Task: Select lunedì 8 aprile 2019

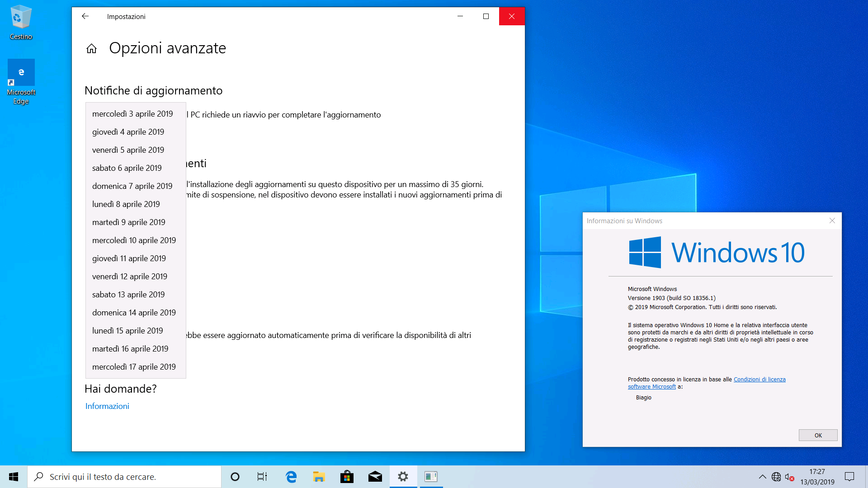Action: [136, 204]
